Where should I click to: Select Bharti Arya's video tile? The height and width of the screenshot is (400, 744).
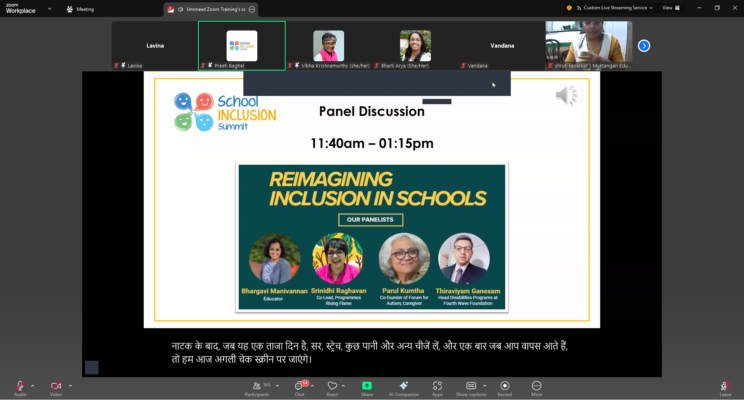click(415, 46)
